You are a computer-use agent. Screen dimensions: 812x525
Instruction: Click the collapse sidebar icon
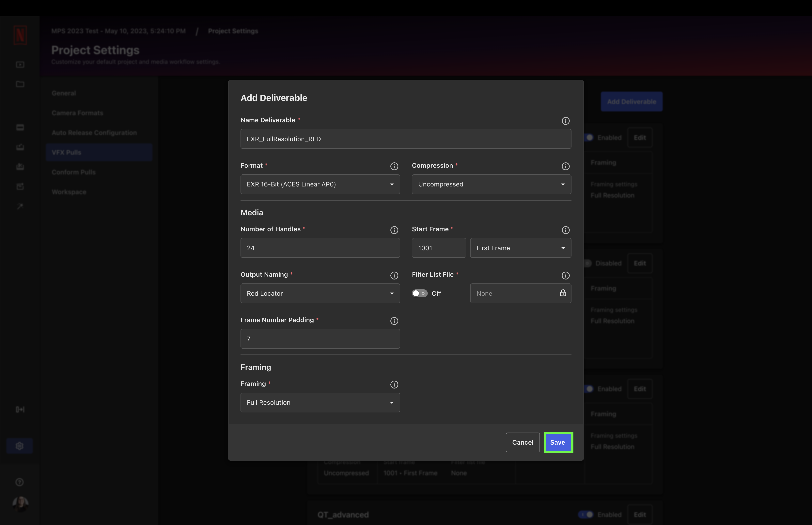point(20,409)
